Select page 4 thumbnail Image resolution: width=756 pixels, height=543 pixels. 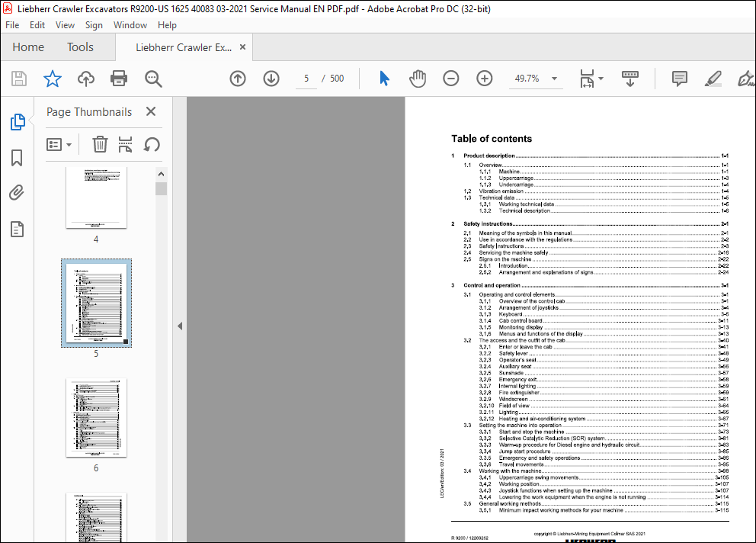click(96, 198)
